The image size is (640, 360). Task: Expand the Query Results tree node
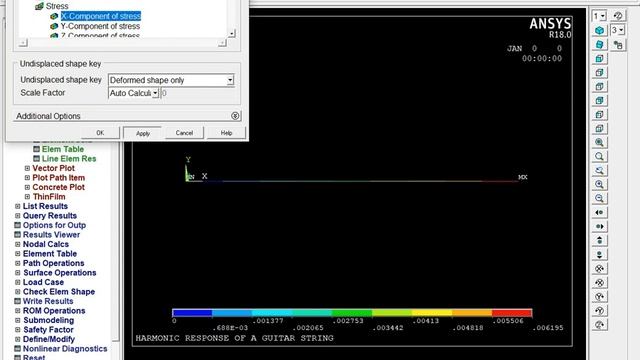click(18, 216)
